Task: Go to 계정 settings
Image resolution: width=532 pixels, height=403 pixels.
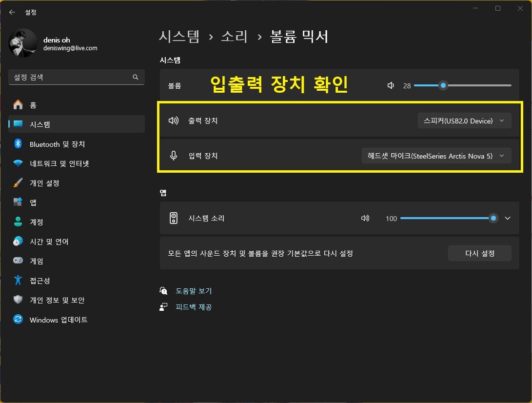Action: (77, 222)
